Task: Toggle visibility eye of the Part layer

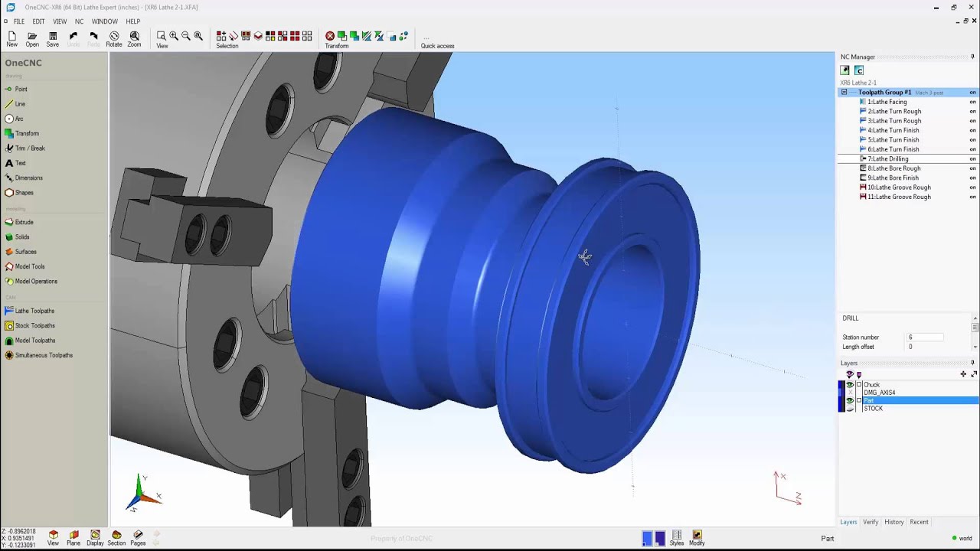Action: point(850,400)
